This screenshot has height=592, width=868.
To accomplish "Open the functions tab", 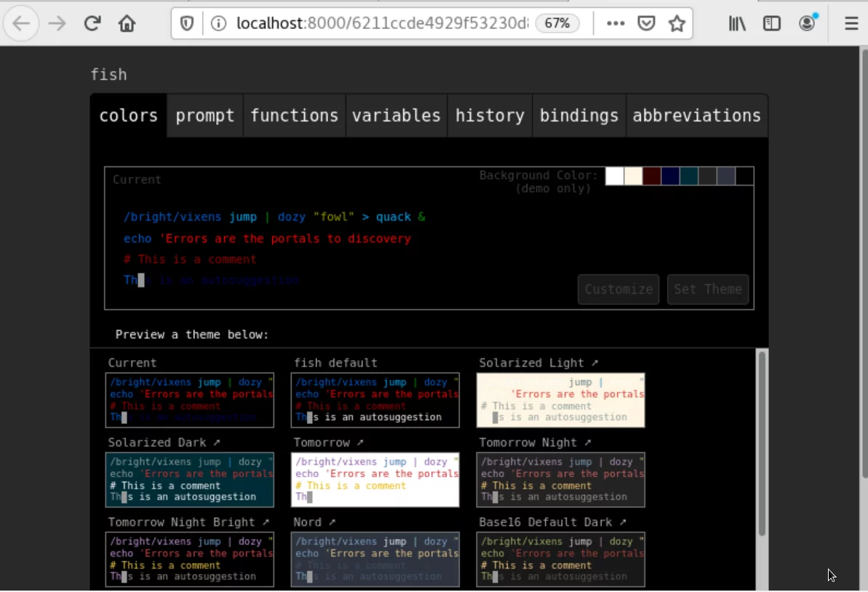I will point(295,116).
